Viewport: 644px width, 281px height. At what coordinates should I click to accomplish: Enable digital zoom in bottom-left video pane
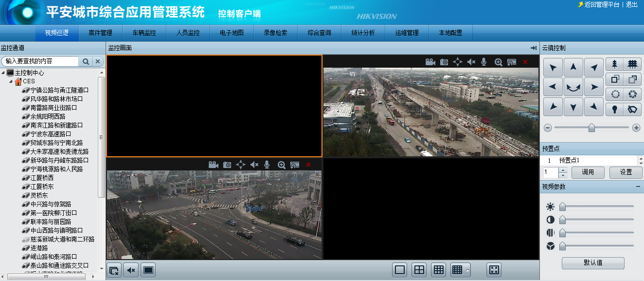click(x=282, y=165)
